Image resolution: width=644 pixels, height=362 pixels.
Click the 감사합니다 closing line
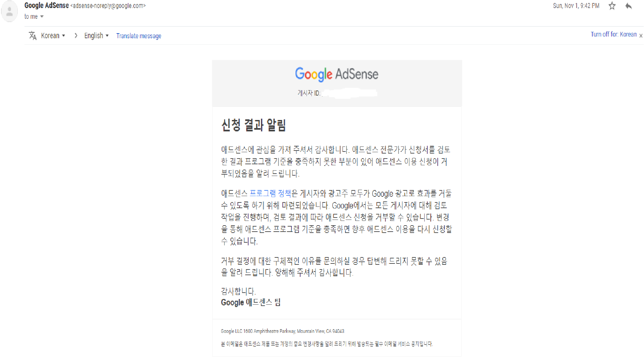238,291
